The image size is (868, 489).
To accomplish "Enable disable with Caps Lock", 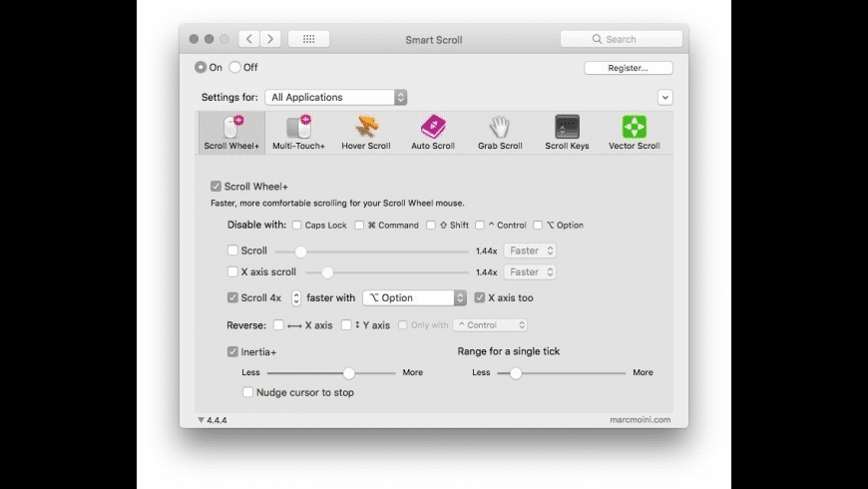I will coord(296,225).
